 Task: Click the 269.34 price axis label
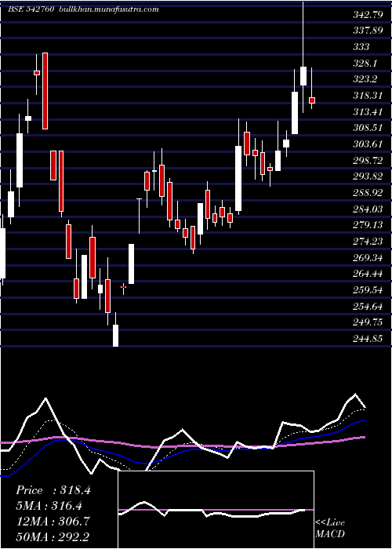[x=368, y=258]
